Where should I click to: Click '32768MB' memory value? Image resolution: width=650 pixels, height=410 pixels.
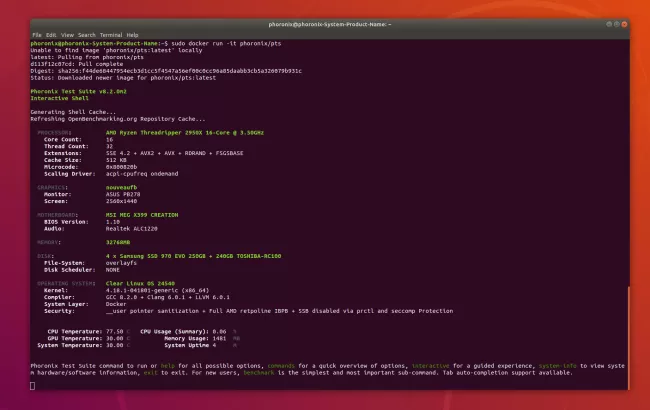coord(118,242)
